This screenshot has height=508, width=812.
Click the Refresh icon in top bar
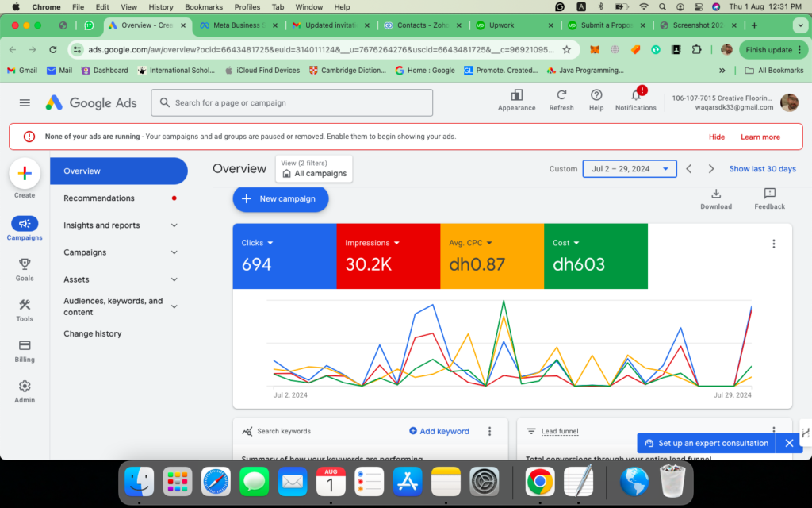(x=561, y=98)
